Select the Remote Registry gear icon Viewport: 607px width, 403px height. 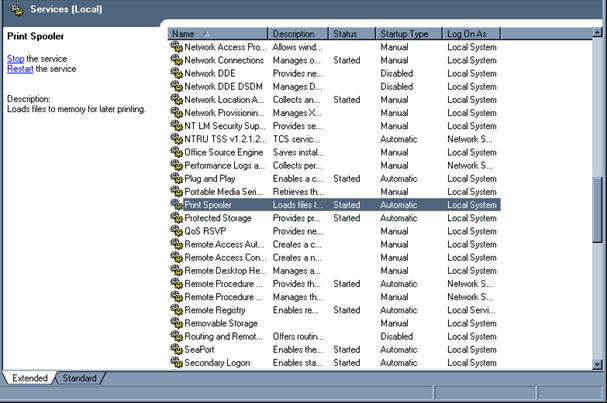coord(176,310)
